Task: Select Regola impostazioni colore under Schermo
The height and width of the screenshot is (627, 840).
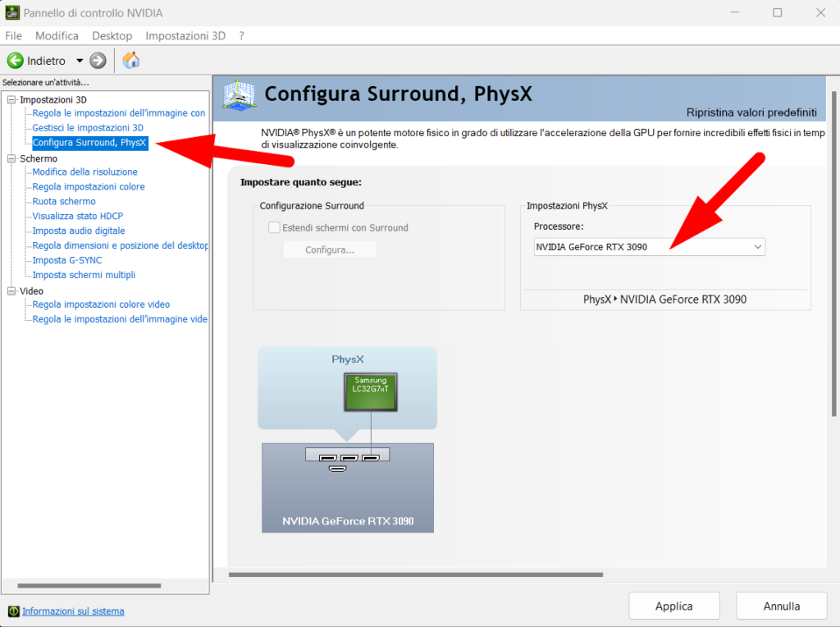Action: coord(89,186)
